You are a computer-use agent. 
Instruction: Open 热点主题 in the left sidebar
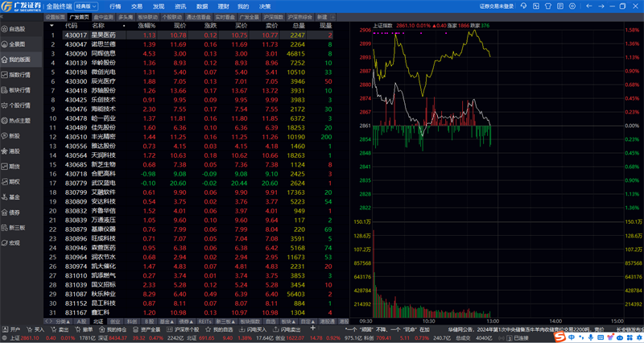[x=16, y=121]
